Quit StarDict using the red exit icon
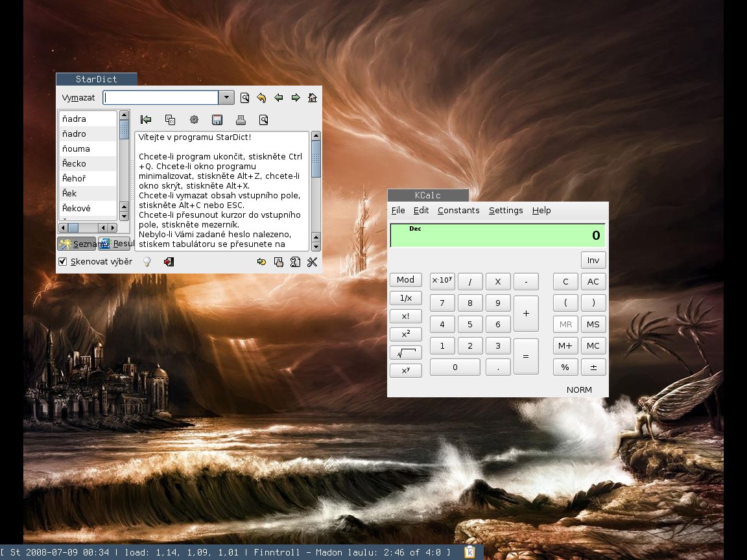 (169, 261)
